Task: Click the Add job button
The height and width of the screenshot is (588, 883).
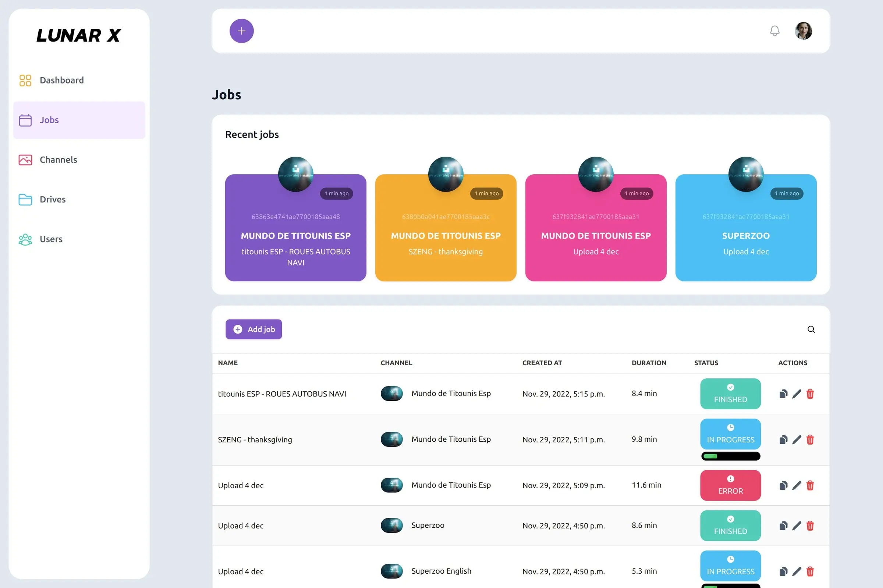Action: pyautogui.click(x=253, y=329)
